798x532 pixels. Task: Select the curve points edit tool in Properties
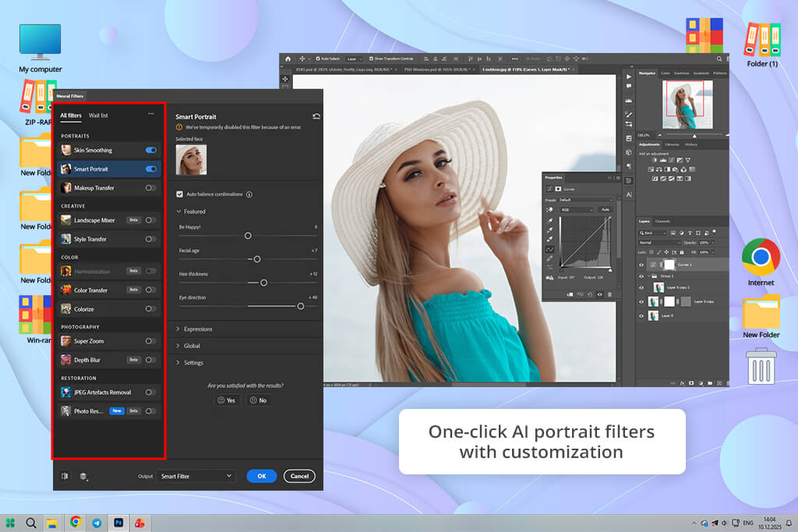tap(549, 249)
